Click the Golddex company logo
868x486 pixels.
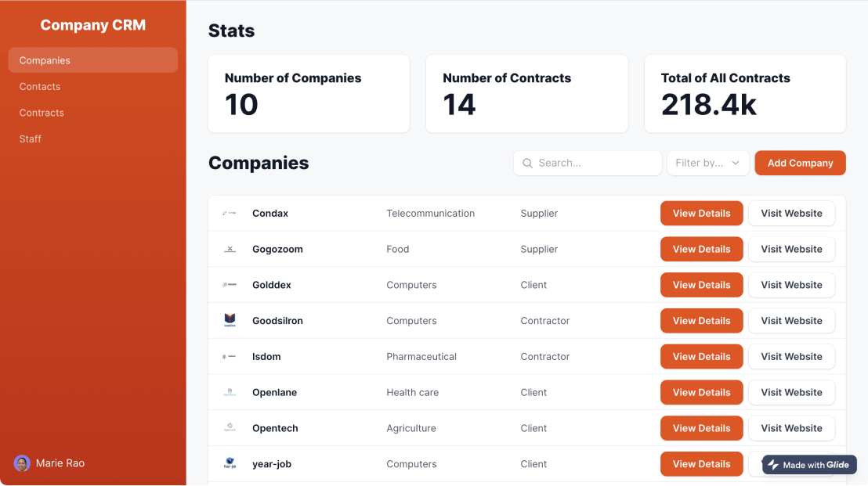[x=230, y=285]
